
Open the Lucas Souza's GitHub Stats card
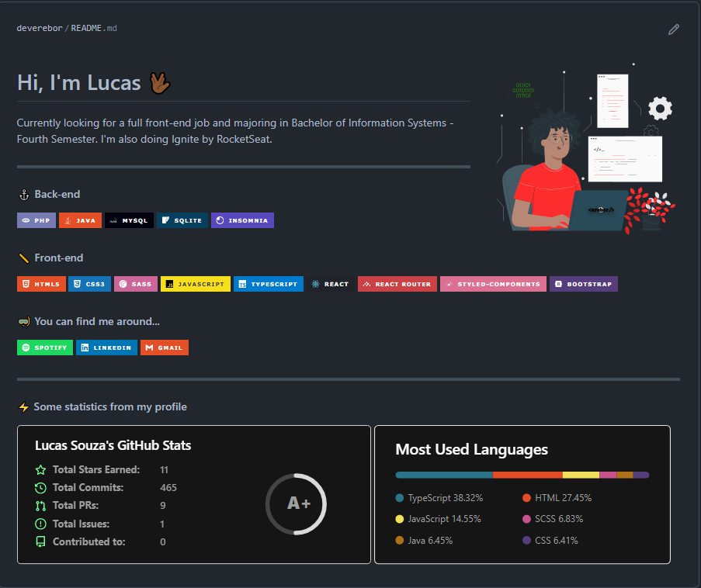click(194, 494)
